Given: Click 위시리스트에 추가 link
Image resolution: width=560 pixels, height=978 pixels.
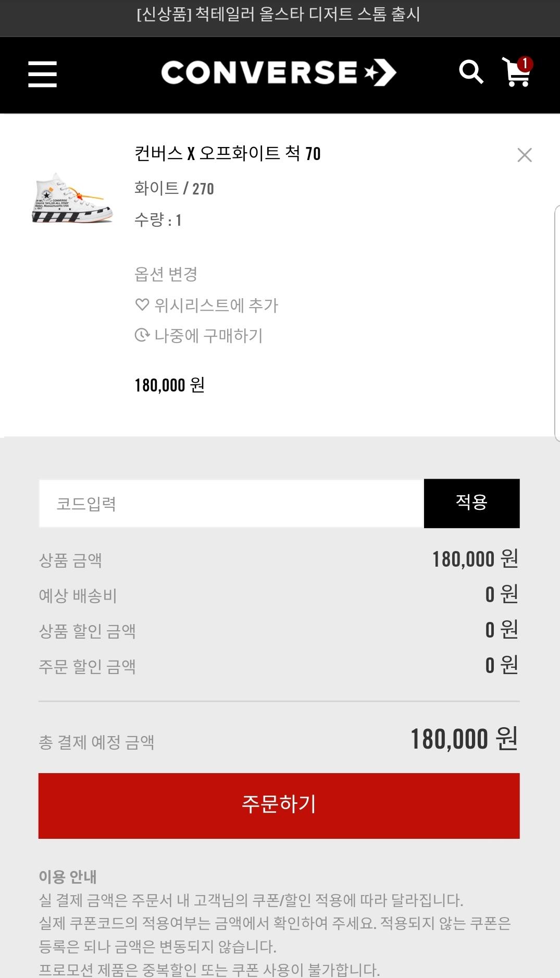Looking at the screenshot, I should (216, 305).
